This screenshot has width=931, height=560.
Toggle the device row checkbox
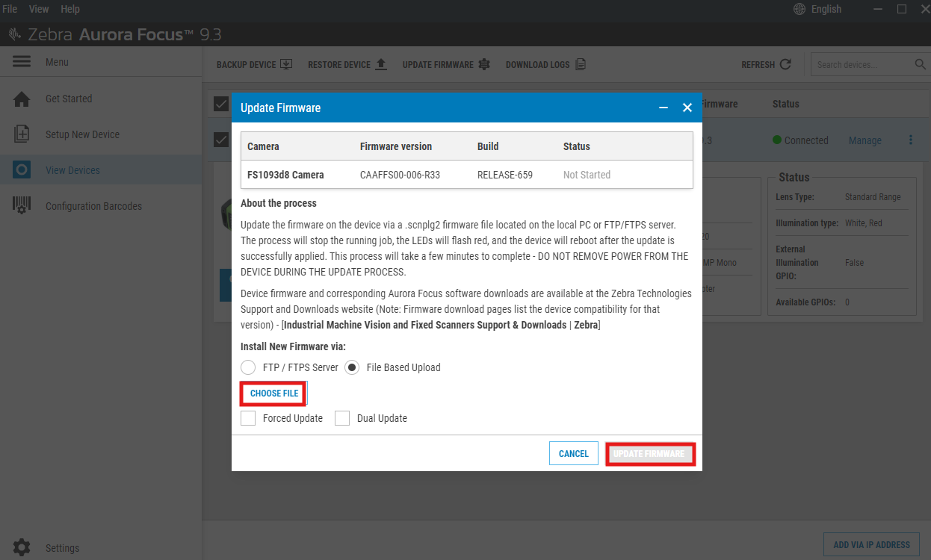[221, 140]
